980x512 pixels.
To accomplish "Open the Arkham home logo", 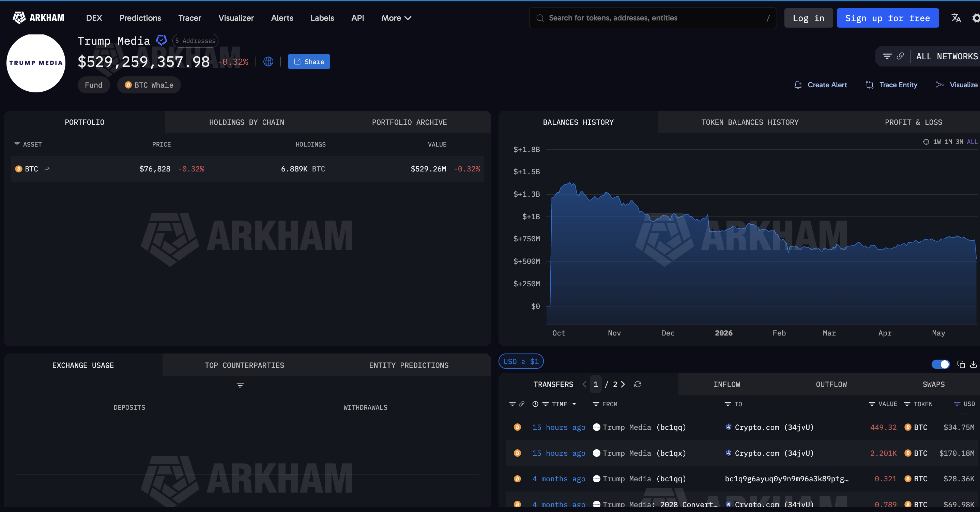I will (39, 18).
